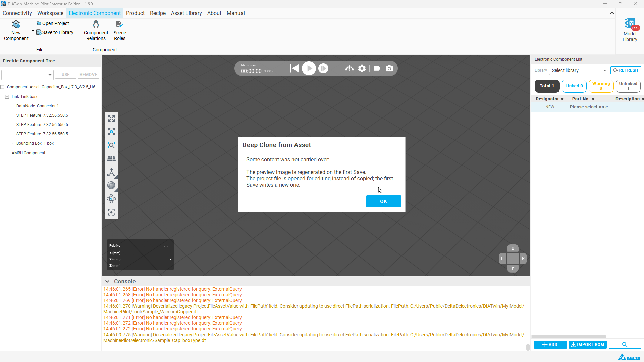Click the center focus target icon

click(111, 212)
